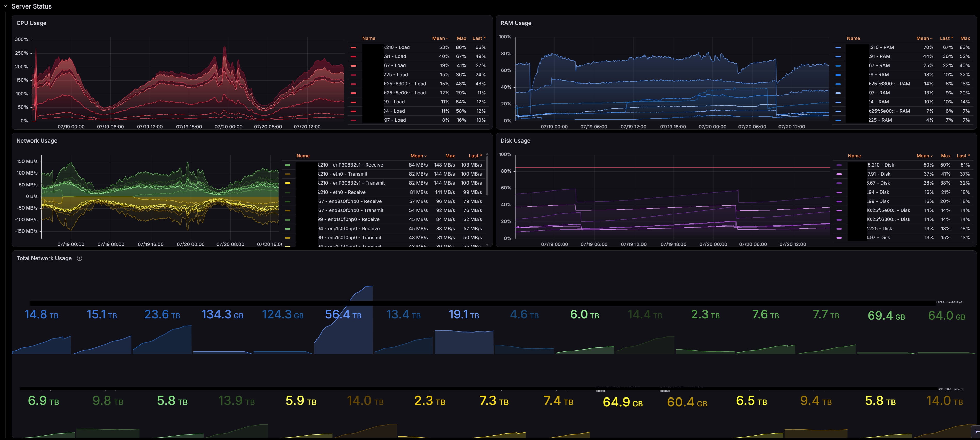Image resolution: width=980 pixels, height=440 pixels.
Task: Toggle the 0:25f:6300:: - Load series
Action: click(405, 84)
